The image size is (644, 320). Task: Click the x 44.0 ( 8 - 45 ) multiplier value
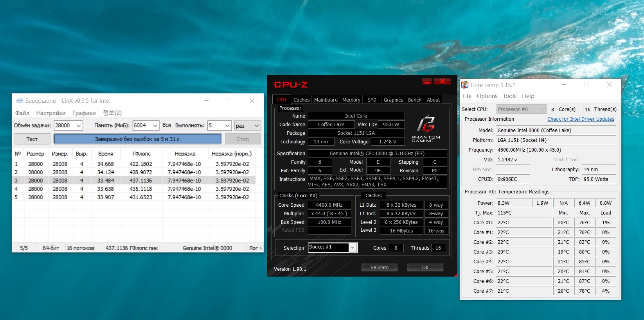(329, 214)
